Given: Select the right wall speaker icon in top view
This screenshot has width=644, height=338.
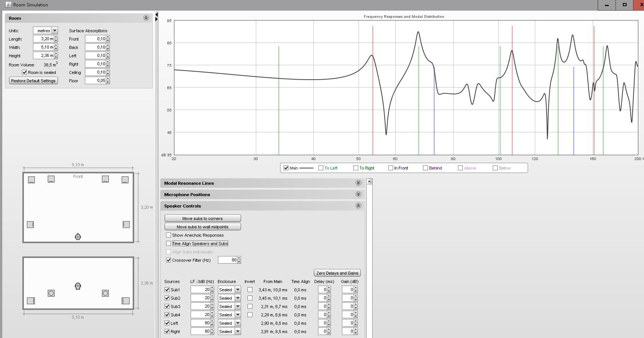Looking at the screenshot, I should [x=126, y=225].
